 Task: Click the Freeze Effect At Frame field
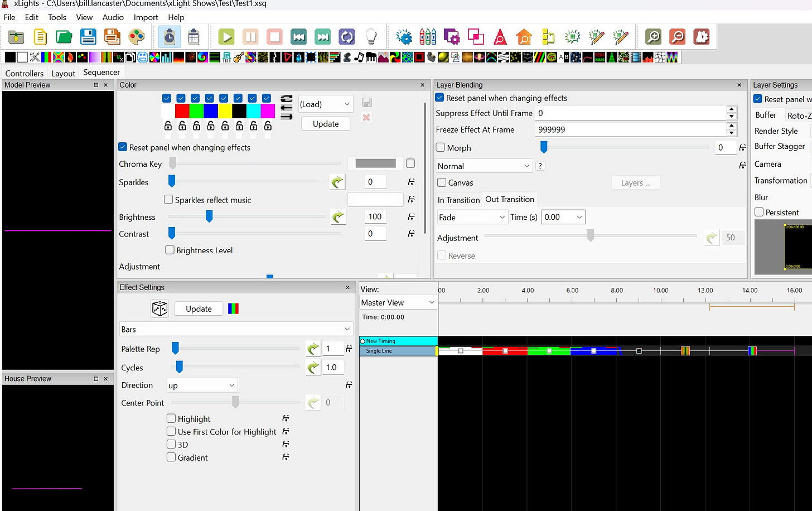(631, 129)
